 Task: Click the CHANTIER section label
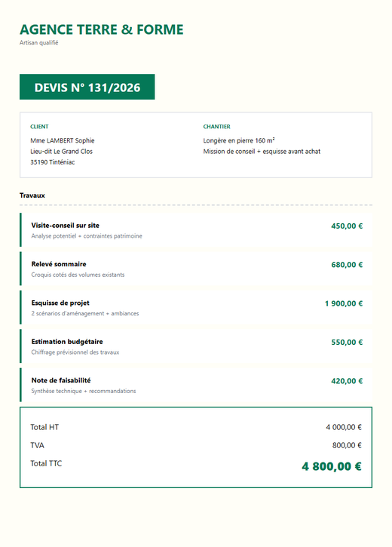pyautogui.click(x=217, y=127)
